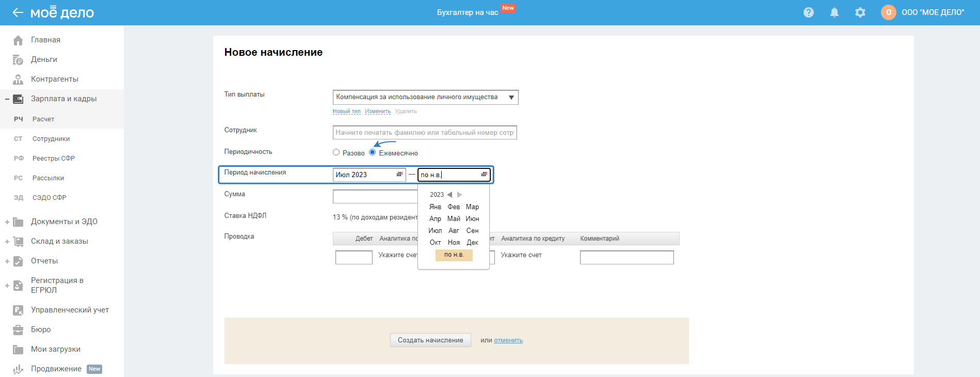
Task: Click the back arrow in the header
Action: (18, 12)
